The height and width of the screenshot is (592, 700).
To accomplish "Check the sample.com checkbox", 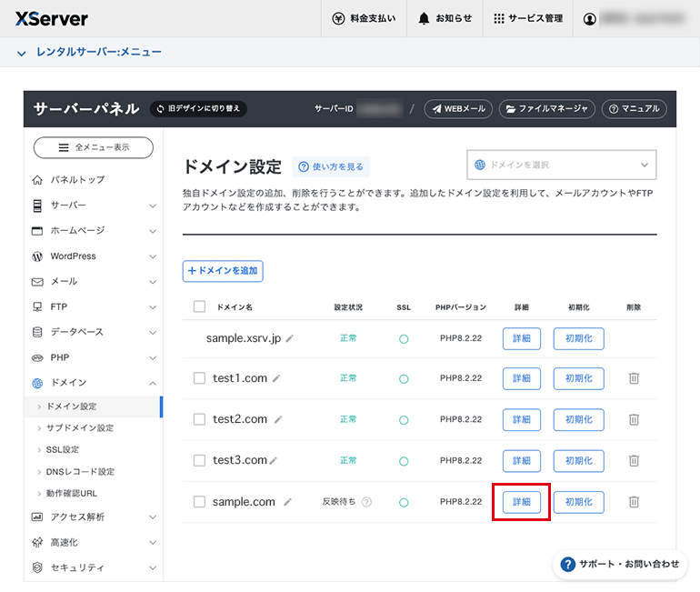I will point(199,502).
